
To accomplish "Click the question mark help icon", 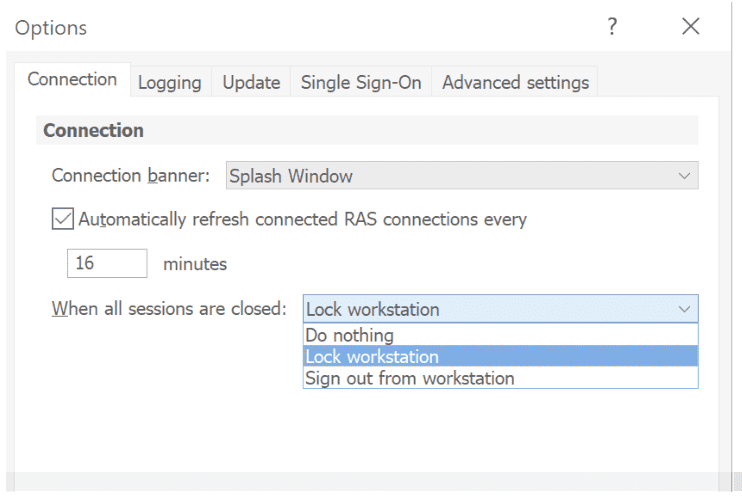I will [x=612, y=27].
